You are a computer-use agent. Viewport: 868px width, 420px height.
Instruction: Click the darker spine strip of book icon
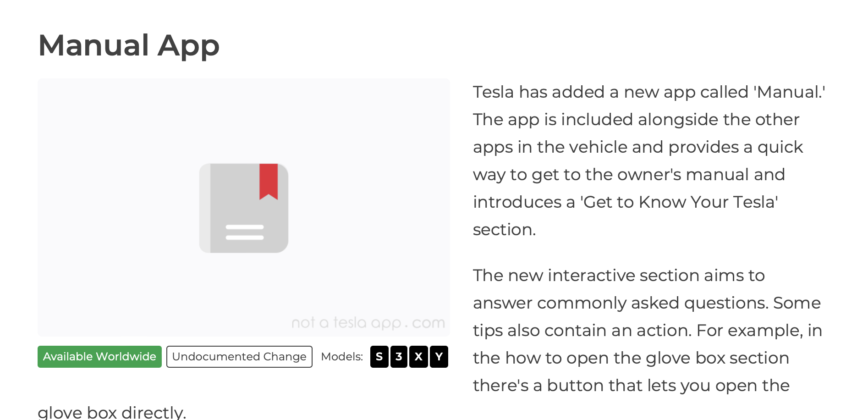pyautogui.click(x=205, y=208)
